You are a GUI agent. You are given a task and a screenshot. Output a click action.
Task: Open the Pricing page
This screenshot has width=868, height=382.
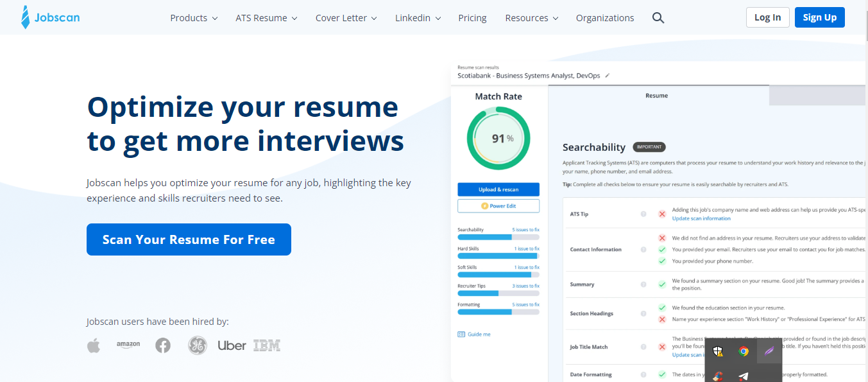(x=472, y=18)
